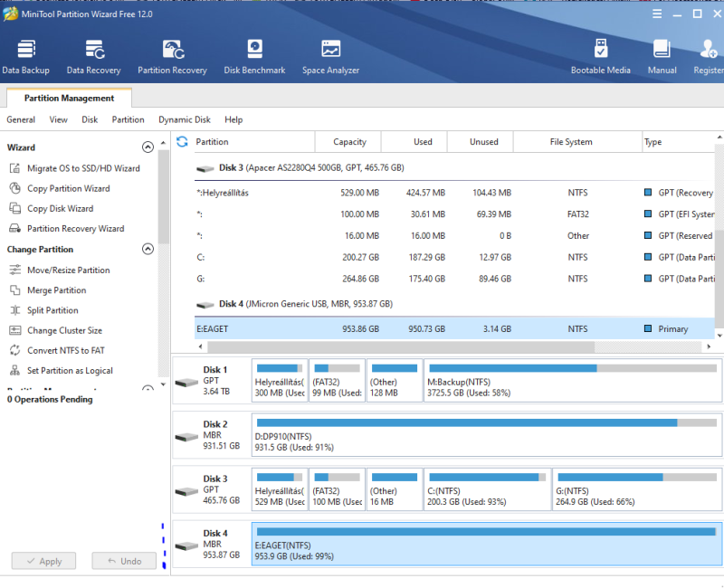
Task: Select the 16 MB (Other) block on Disk 3
Action: (395, 489)
